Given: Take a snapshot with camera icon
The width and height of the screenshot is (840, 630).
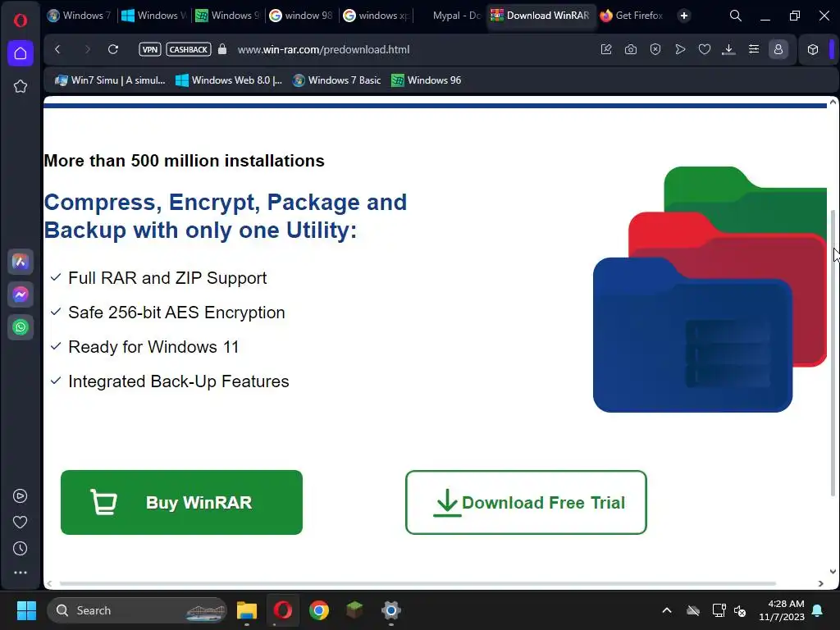Looking at the screenshot, I should [x=631, y=49].
